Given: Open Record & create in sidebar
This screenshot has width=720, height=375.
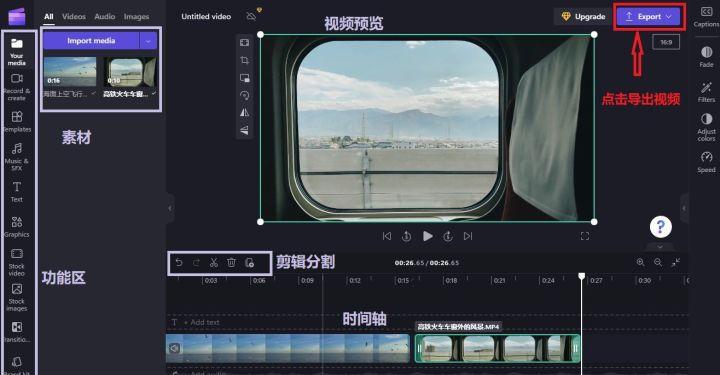Looking at the screenshot, I should [17, 87].
